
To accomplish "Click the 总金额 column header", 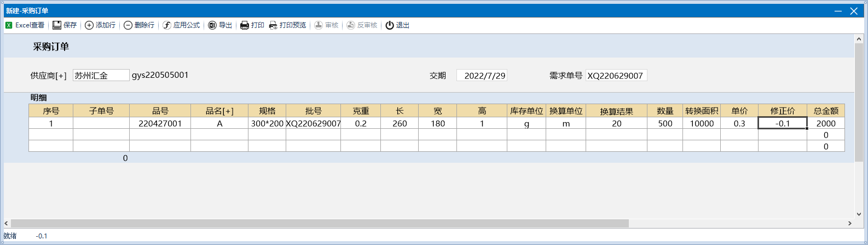I will [x=825, y=111].
